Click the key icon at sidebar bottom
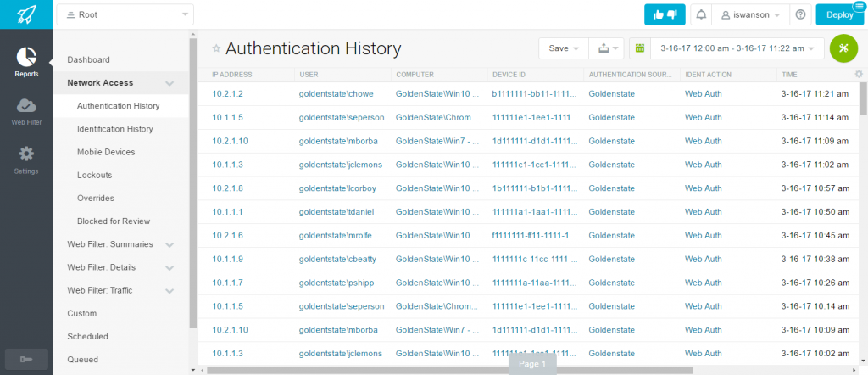This screenshot has width=868, height=375. [26, 360]
